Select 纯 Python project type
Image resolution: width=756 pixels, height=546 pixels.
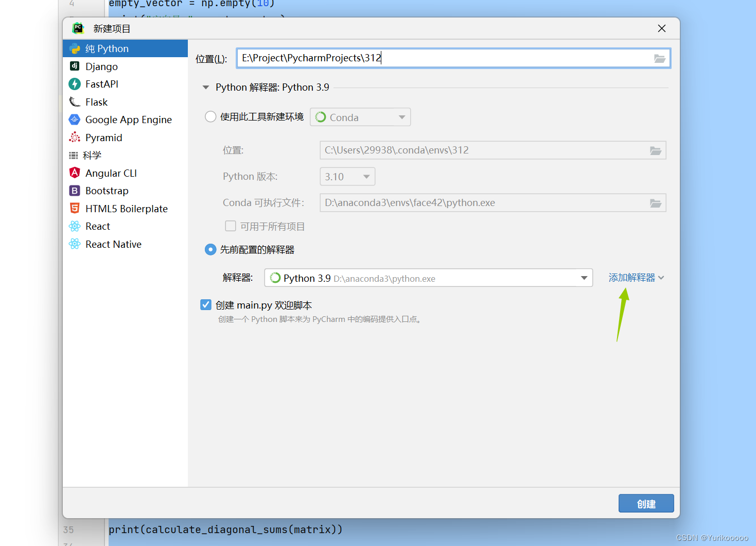(x=125, y=48)
